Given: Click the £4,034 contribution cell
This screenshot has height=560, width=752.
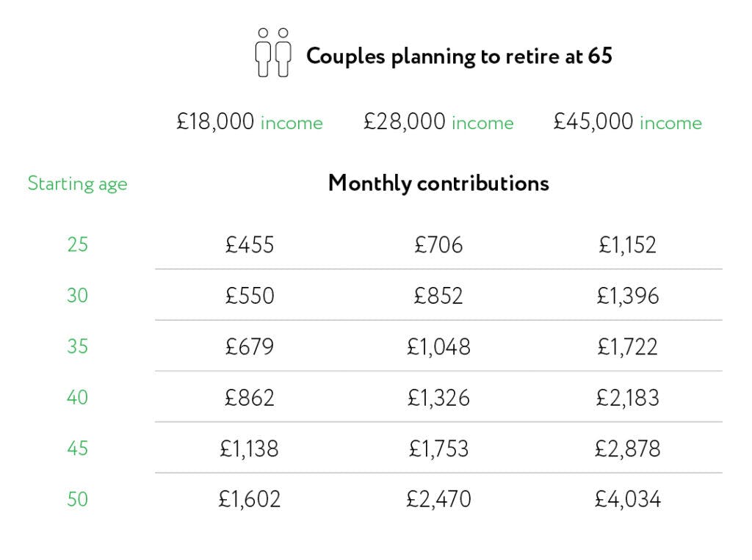Looking at the screenshot, I should click(x=627, y=500).
